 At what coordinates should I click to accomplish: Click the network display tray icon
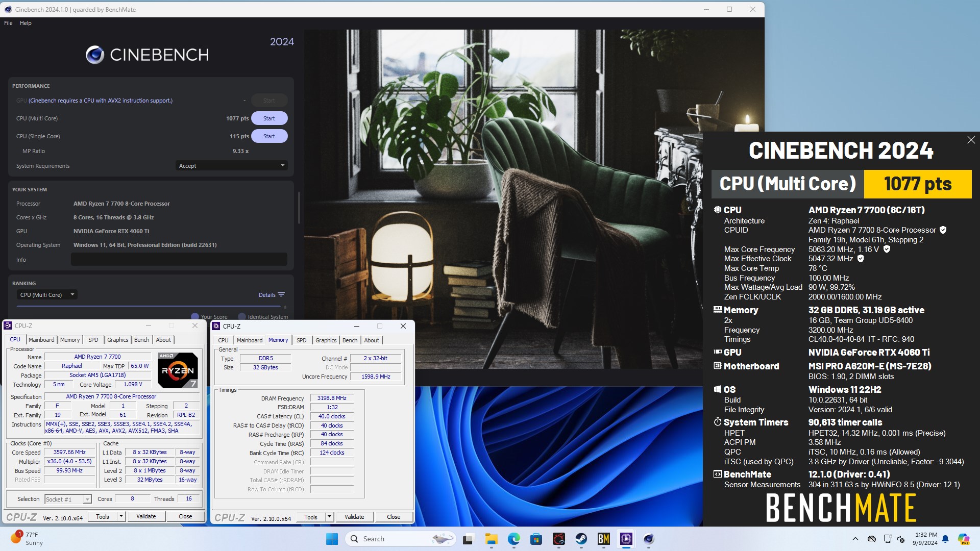(888, 539)
